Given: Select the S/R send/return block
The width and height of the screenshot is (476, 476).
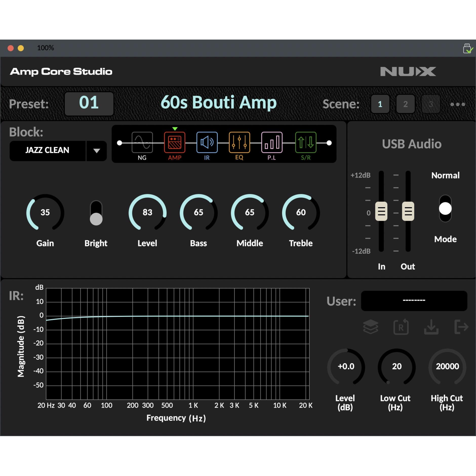Looking at the screenshot, I should 306,143.
